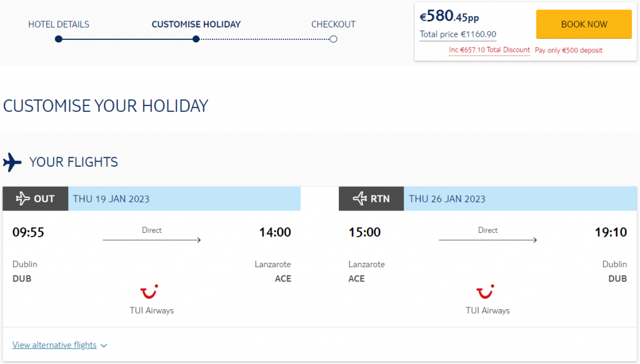
Task: Click outbound TUI Airways smile logo
Action: click(x=149, y=292)
